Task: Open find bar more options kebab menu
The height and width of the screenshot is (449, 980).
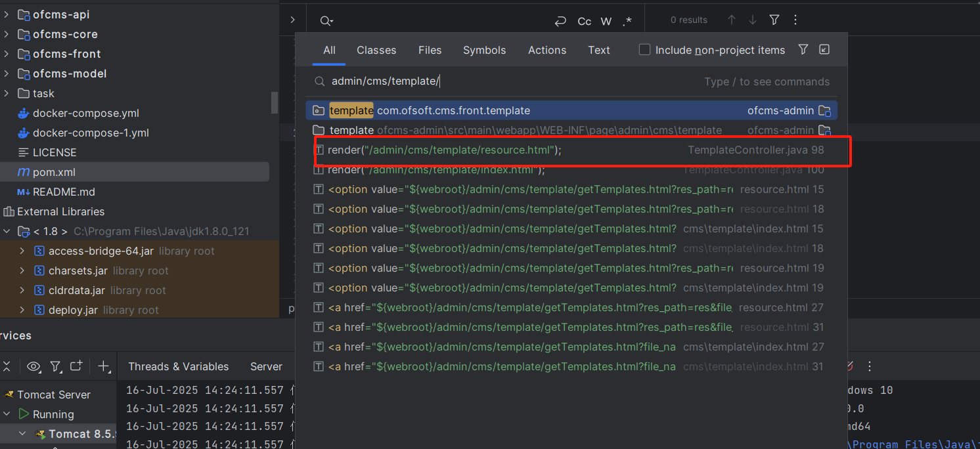Action: click(795, 20)
